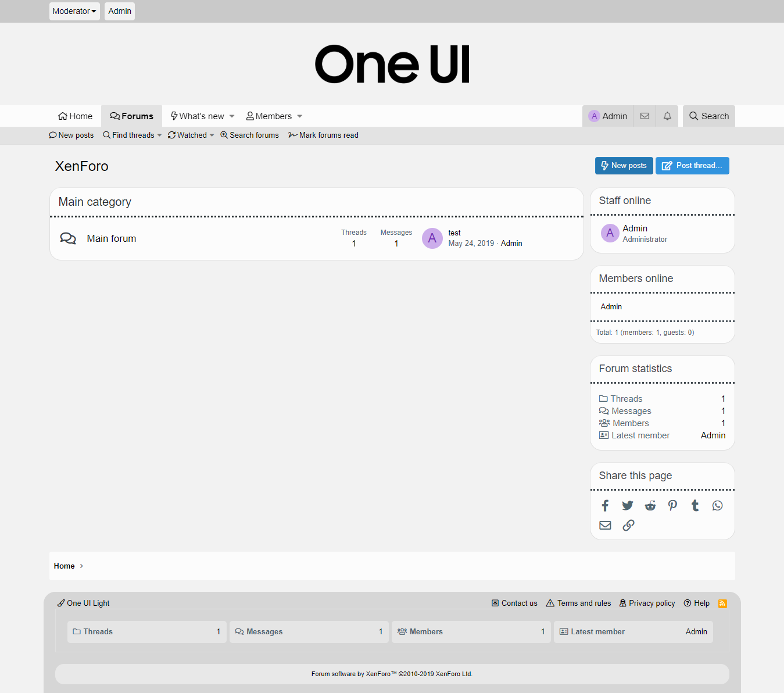Screen dimensions: 784x693
Task: Click the Tumblr share icon
Action: [x=695, y=506]
